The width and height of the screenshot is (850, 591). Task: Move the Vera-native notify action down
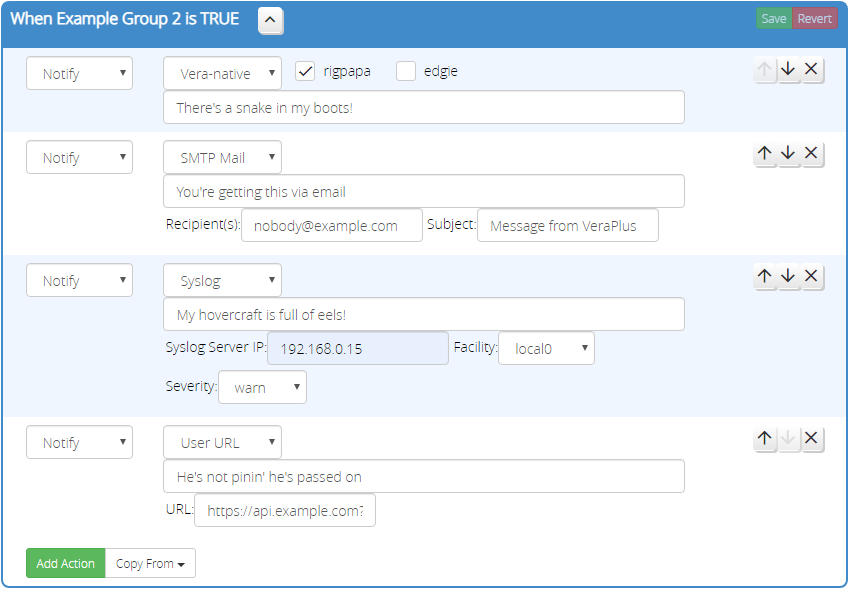coord(788,69)
